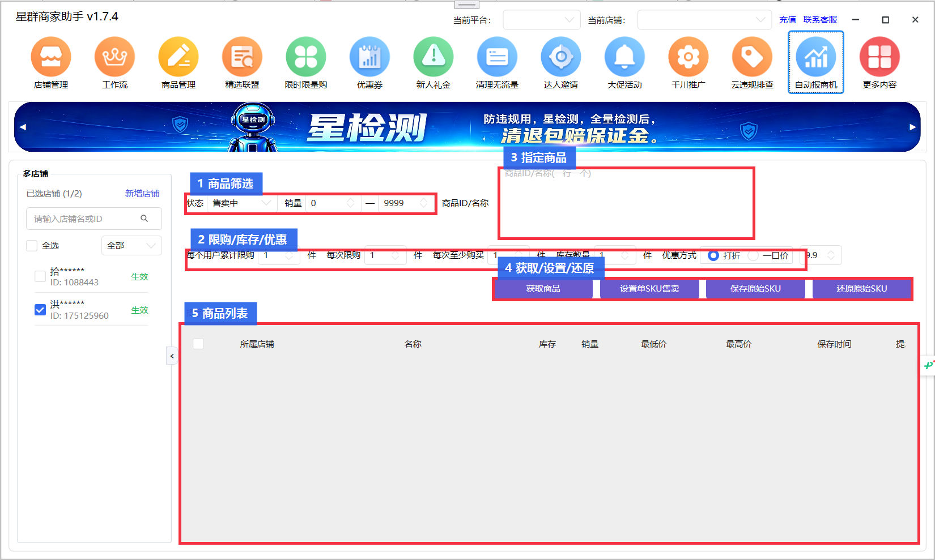The height and width of the screenshot is (560, 935).
Task: Click the 新增店铺 add store link
Action: click(x=142, y=194)
